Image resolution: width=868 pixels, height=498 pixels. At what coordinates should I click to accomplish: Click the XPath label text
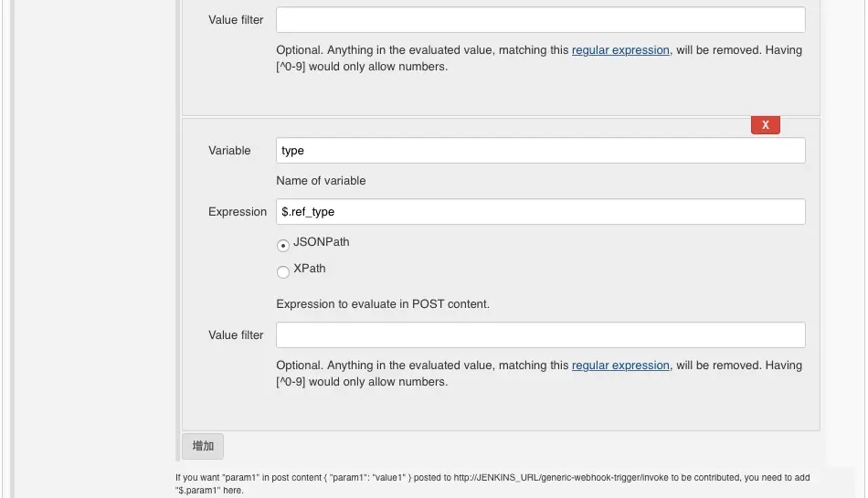click(x=310, y=269)
